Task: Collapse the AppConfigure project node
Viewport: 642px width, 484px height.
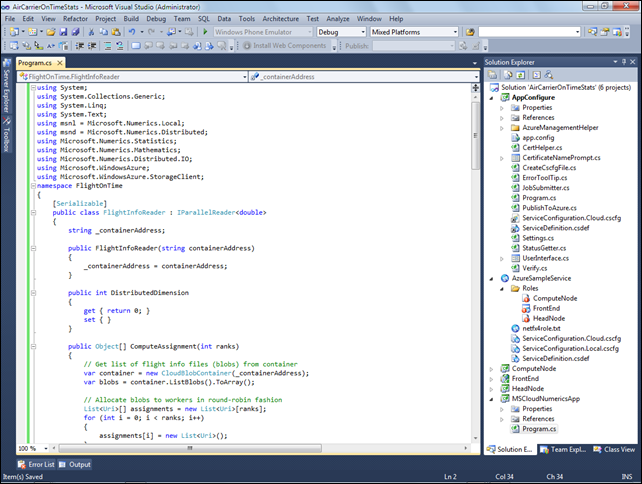Action: click(491, 98)
